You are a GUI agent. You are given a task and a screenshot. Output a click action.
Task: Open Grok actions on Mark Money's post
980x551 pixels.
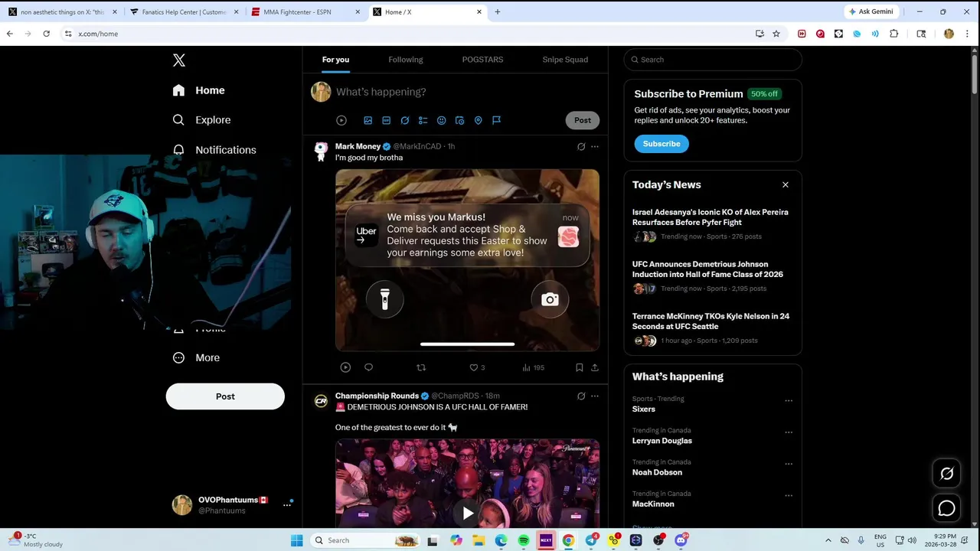click(581, 146)
